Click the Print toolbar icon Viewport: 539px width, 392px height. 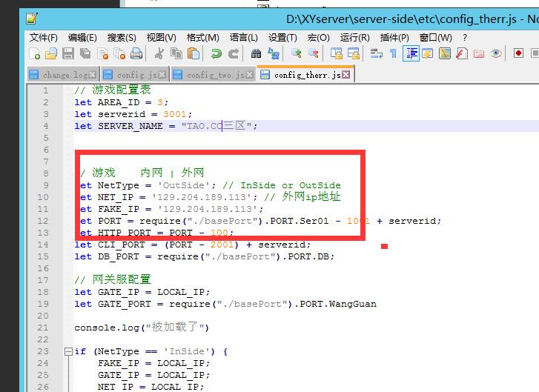click(136, 53)
